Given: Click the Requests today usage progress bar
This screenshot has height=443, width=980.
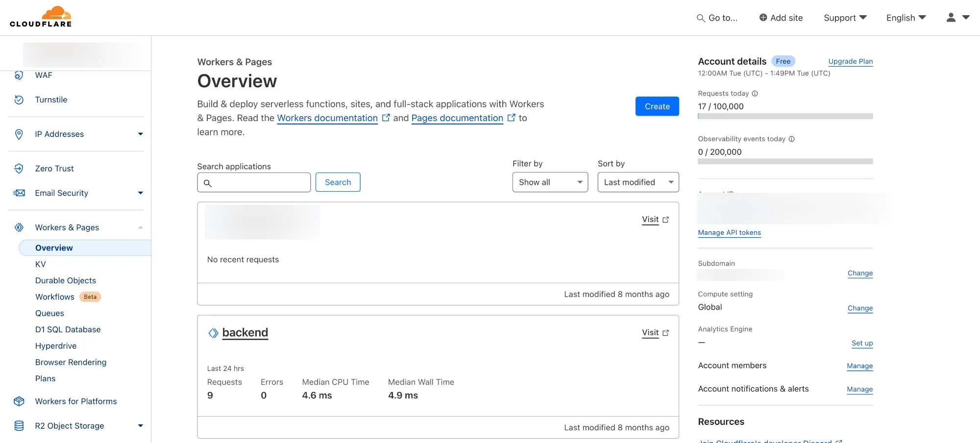Looking at the screenshot, I should point(785,117).
